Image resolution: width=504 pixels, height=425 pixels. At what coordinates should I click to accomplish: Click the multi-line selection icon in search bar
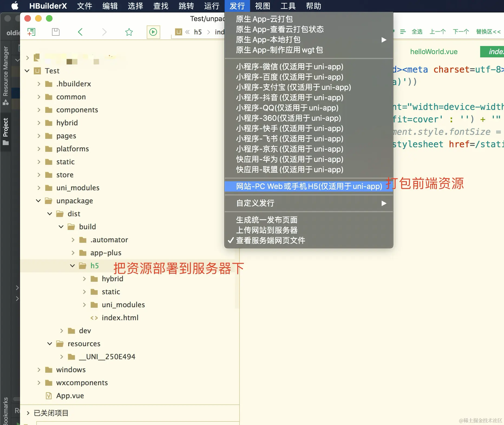pos(403,32)
